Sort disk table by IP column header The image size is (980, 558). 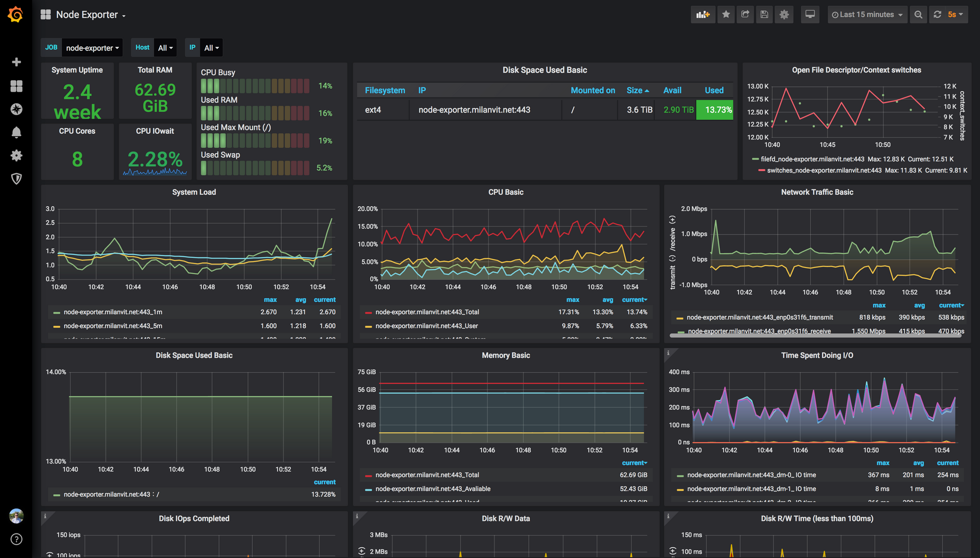(x=422, y=90)
